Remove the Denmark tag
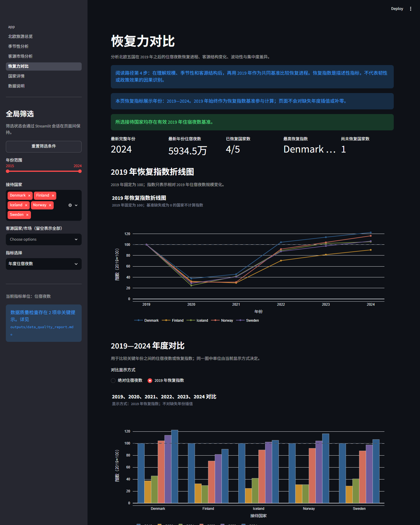 click(x=29, y=196)
